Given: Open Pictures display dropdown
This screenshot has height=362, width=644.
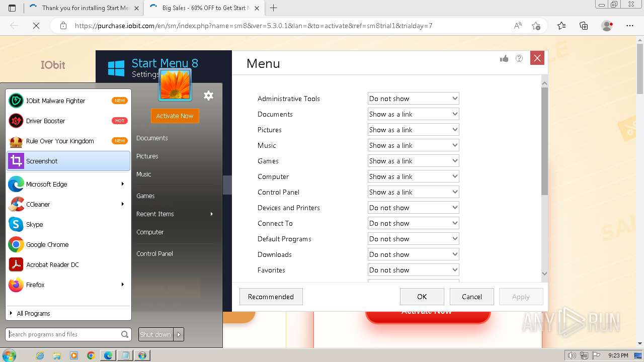Looking at the screenshot, I should click(413, 130).
